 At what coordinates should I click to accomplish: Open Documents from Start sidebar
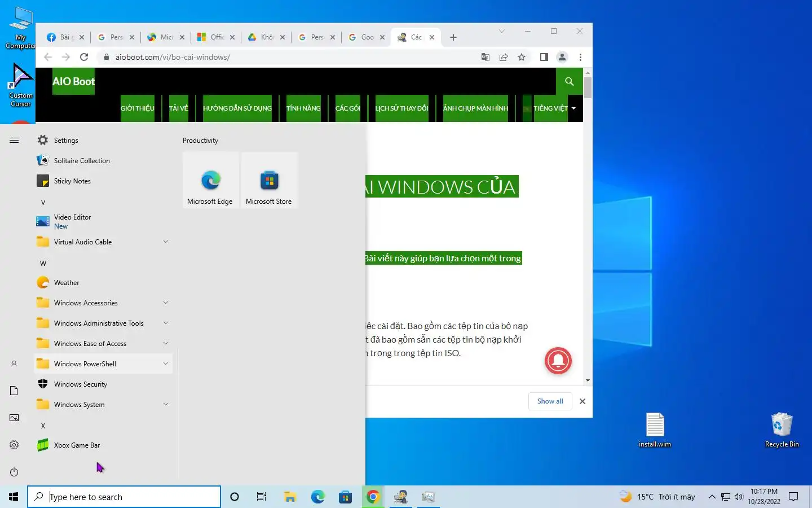coord(14,391)
